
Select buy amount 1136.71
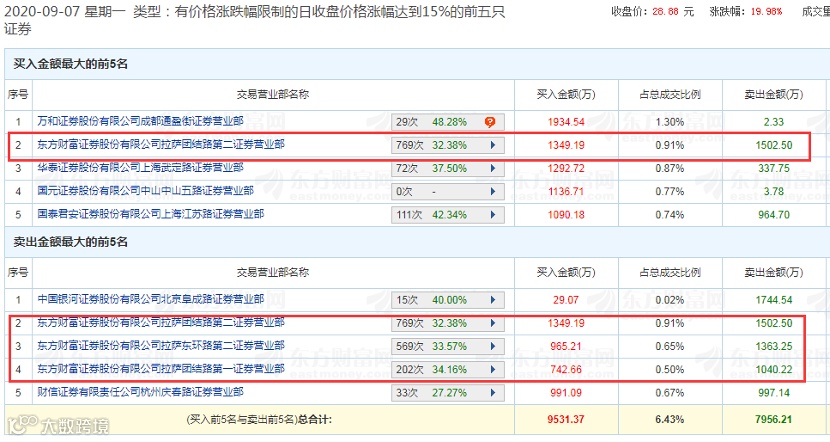point(566,192)
